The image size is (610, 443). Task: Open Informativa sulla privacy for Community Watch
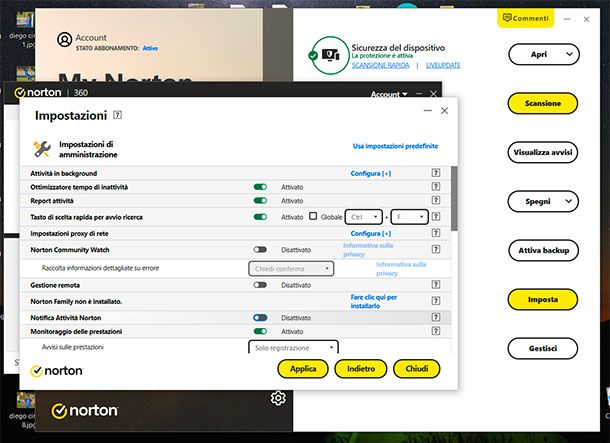coord(368,250)
